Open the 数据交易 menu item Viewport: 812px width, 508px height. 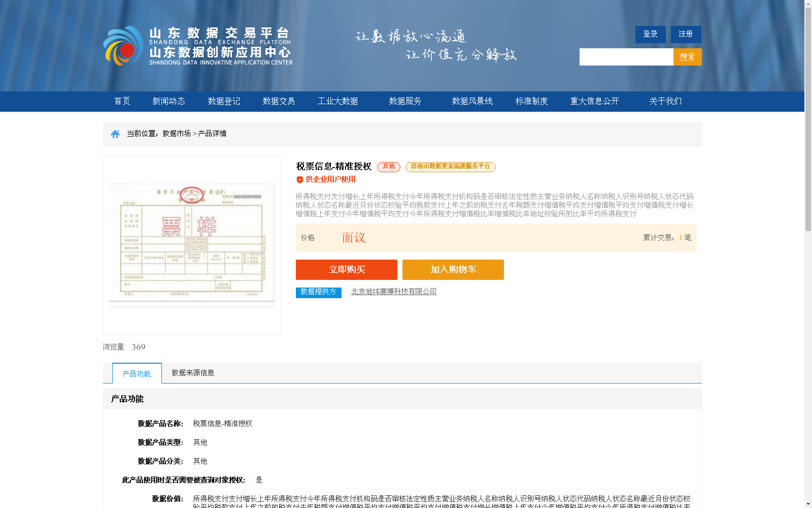pyautogui.click(x=279, y=101)
